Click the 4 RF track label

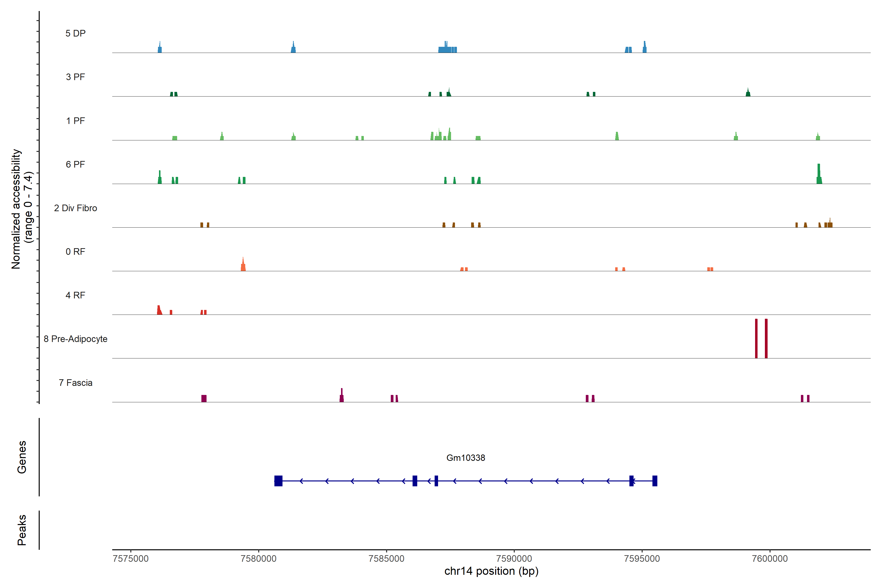tap(75, 295)
